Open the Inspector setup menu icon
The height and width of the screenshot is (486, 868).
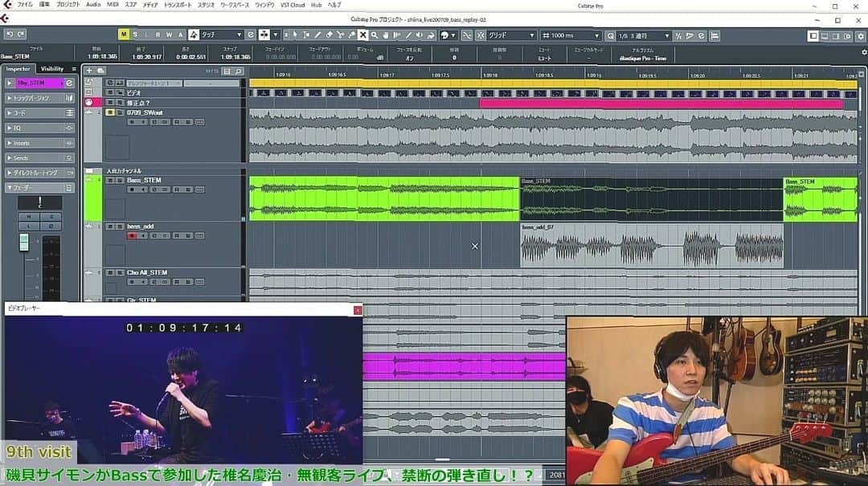(74, 68)
